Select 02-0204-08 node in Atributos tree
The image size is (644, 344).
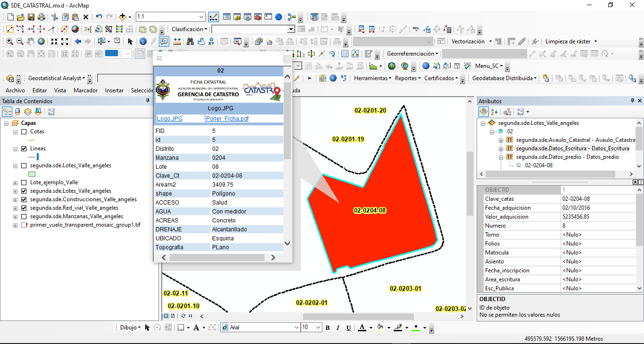click(538, 165)
